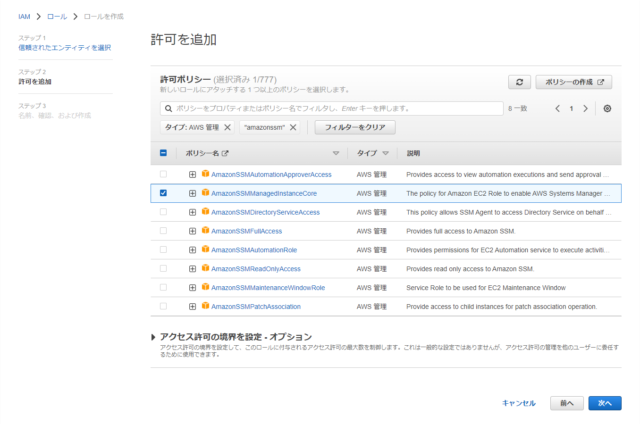640x424 pixels.
Task: Open ロール breadcrumb link
Action: point(57,17)
